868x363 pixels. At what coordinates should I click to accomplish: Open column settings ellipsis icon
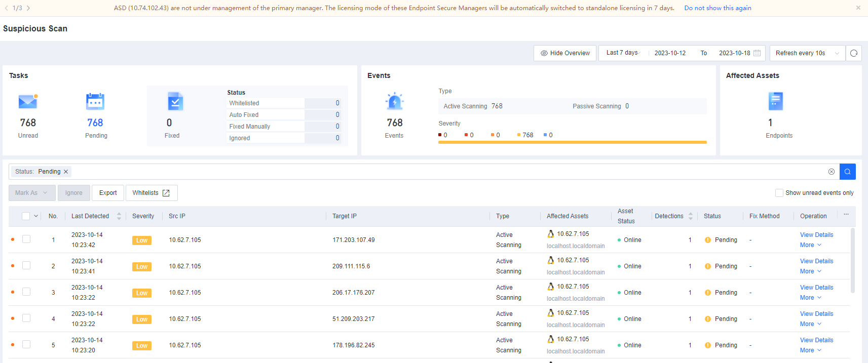(x=846, y=215)
